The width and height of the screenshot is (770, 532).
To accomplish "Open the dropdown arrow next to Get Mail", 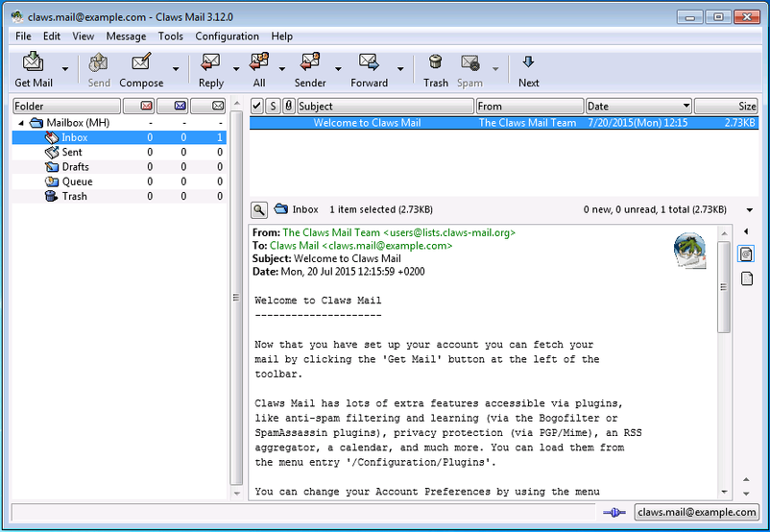I will (x=65, y=69).
